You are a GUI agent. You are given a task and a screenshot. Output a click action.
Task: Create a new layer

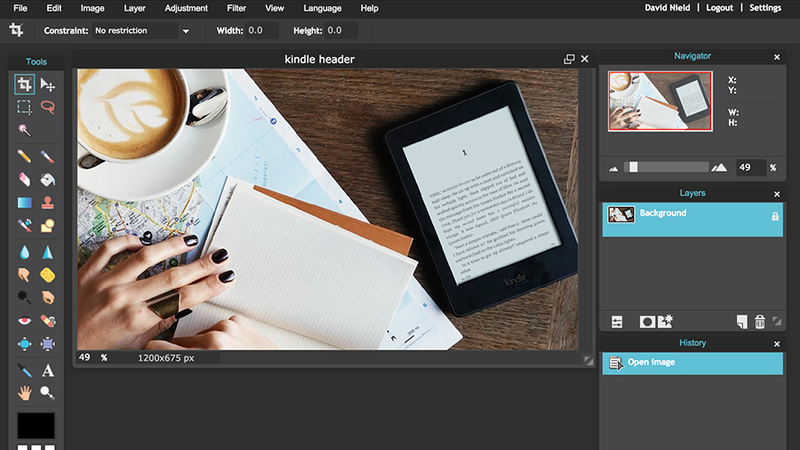[742, 321]
